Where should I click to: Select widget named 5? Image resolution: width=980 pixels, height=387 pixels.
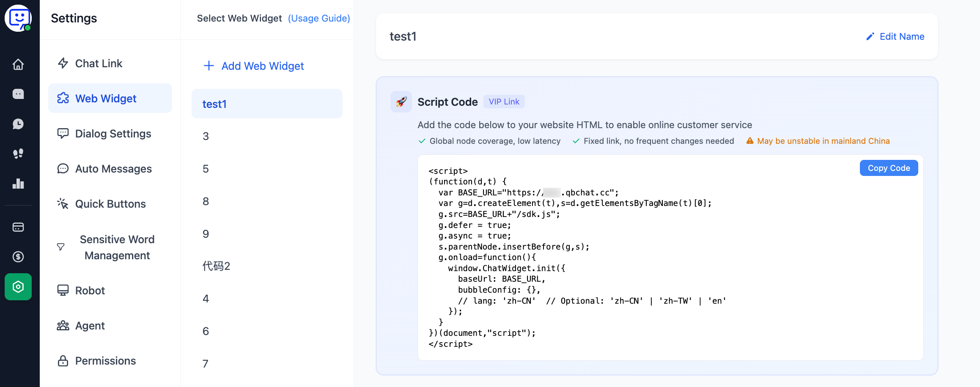coord(267,169)
